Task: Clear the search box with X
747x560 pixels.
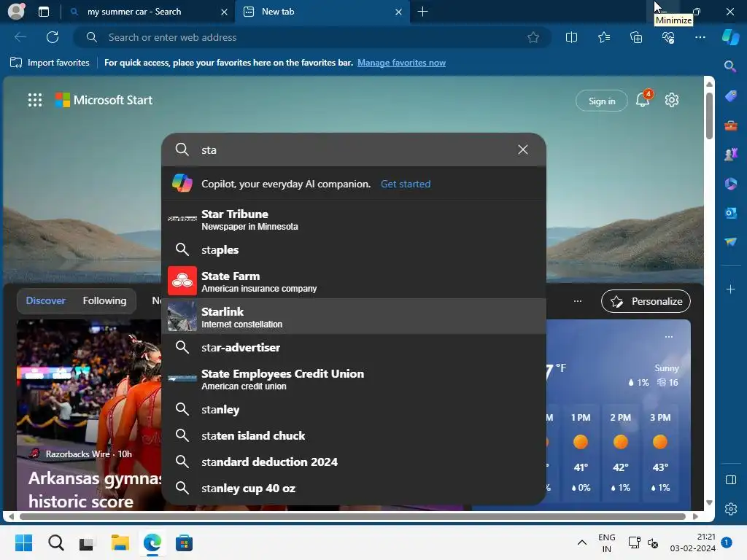Action: click(522, 149)
